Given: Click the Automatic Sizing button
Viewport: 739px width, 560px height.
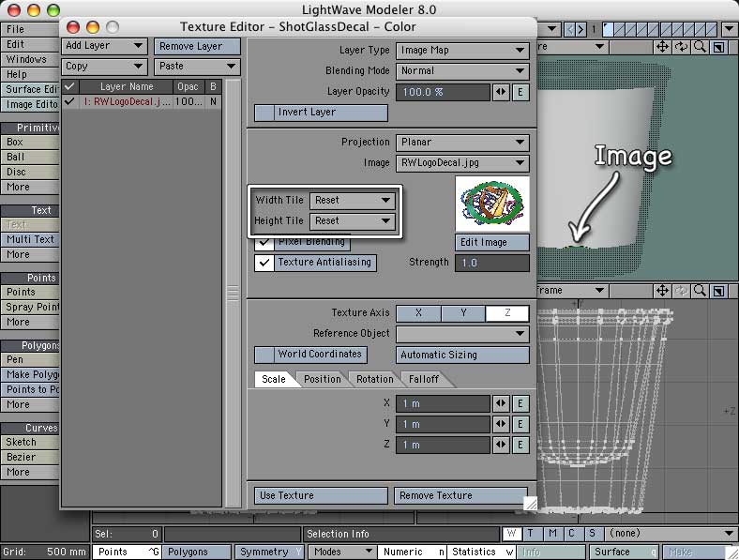Looking at the screenshot, I should coord(462,355).
